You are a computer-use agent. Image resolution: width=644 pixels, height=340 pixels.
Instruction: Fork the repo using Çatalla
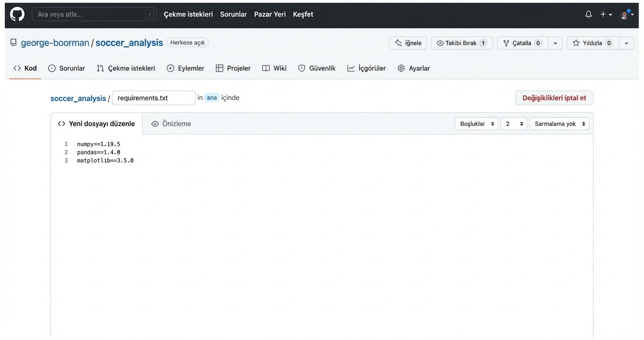[x=522, y=43]
